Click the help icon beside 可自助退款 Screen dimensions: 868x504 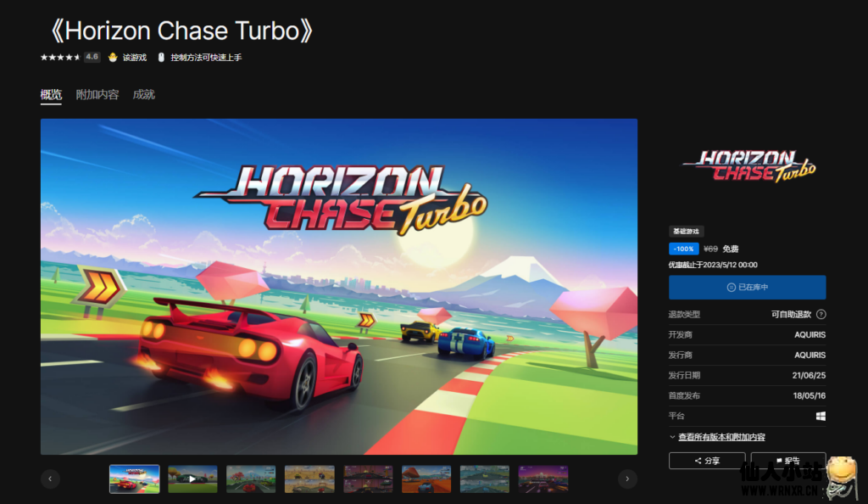point(821,314)
